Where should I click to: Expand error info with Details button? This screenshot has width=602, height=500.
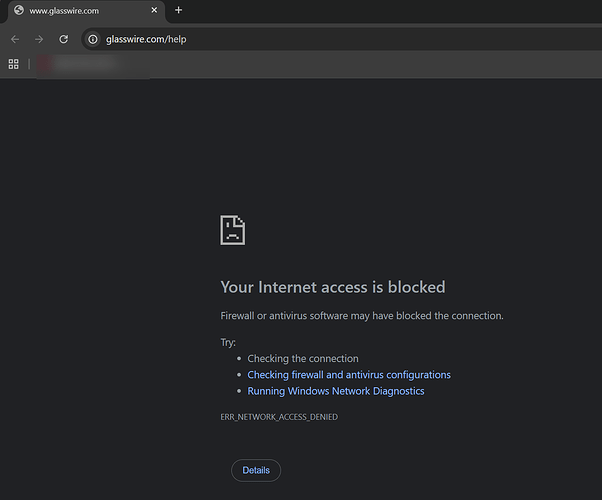coord(256,470)
